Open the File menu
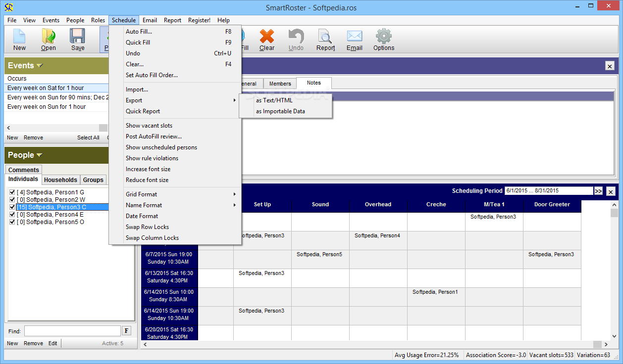This screenshot has height=364, width=623. pos(12,20)
